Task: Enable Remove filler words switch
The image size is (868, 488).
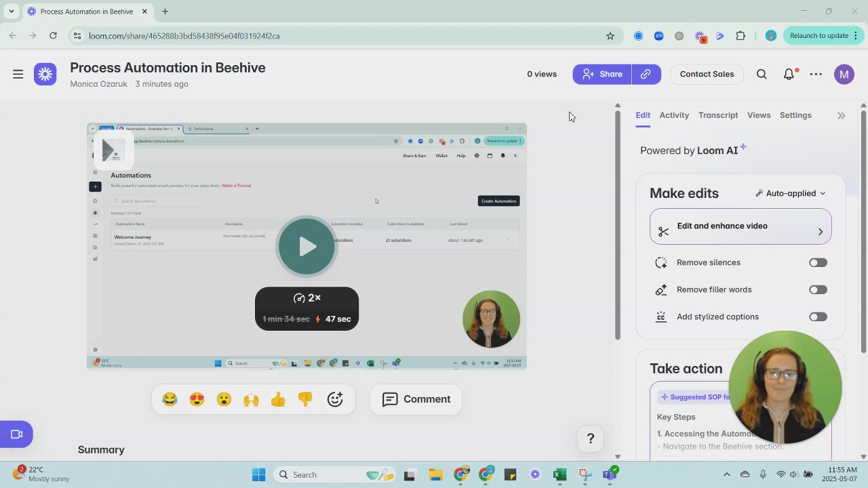Action: 818,289
